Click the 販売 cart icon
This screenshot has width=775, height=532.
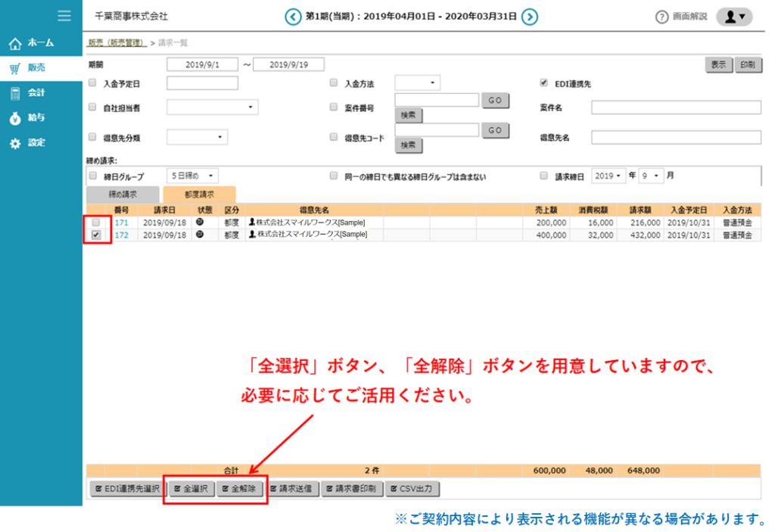click(x=15, y=68)
